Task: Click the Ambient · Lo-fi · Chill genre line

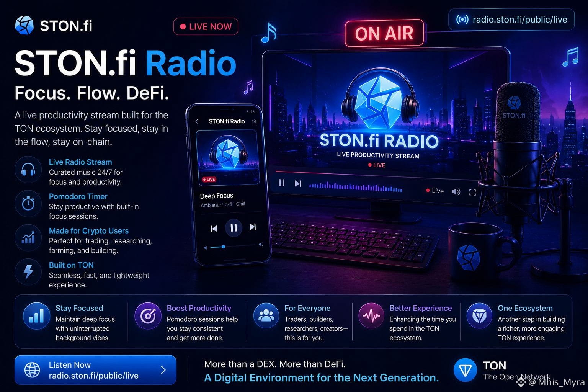Action: pos(223,204)
